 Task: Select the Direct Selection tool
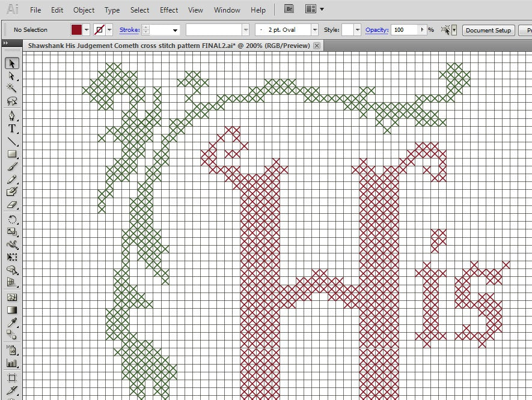click(x=11, y=76)
